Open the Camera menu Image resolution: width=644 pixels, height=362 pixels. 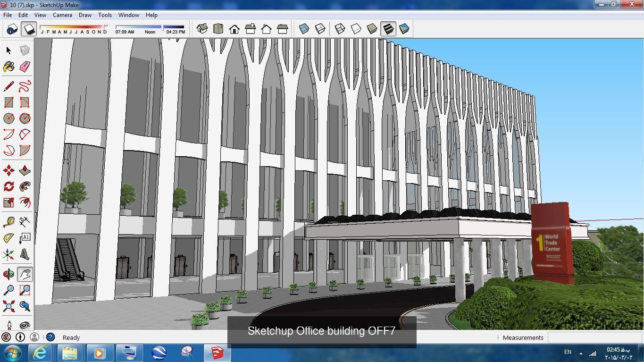coord(62,15)
